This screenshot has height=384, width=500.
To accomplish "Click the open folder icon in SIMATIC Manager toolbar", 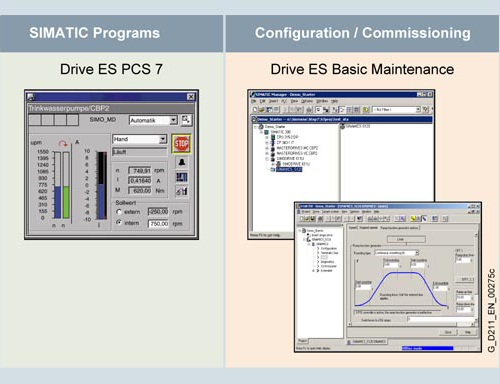I will pyautogui.click(x=262, y=110).
